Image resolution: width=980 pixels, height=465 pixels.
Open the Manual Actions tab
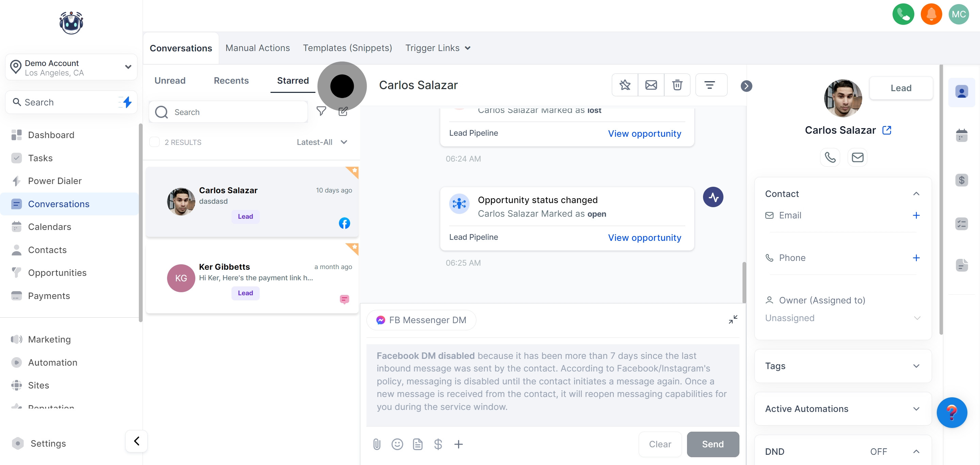(258, 48)
